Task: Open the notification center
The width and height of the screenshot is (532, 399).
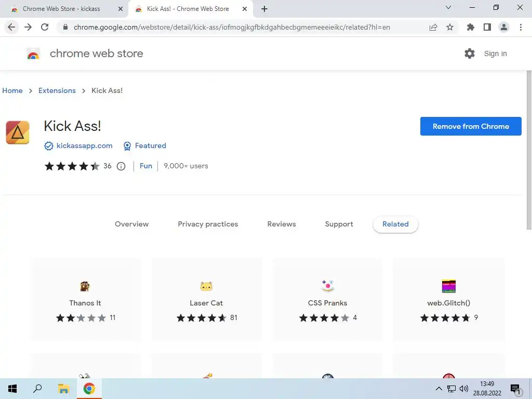Action: pos(515,389)
